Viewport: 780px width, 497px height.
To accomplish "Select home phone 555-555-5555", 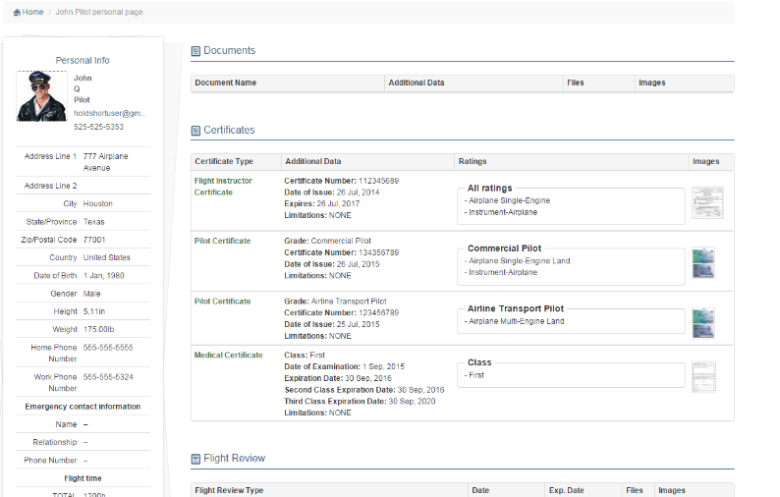I will click(108, 348).
